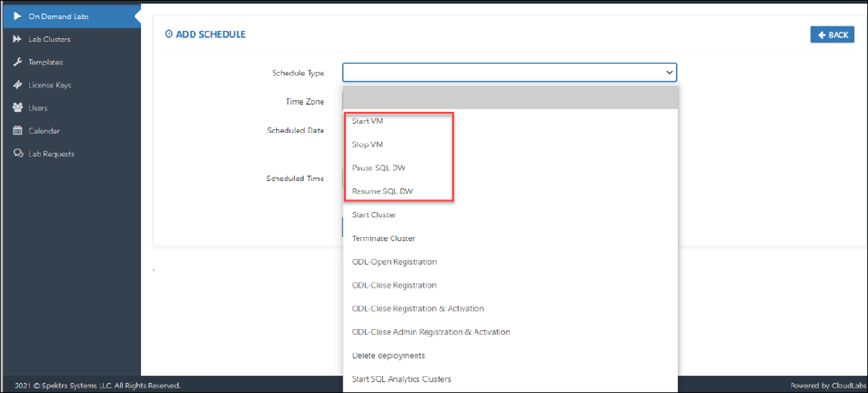Click the Users group icon
This screenshot has width=868, height=393.
tap(18, 109)
